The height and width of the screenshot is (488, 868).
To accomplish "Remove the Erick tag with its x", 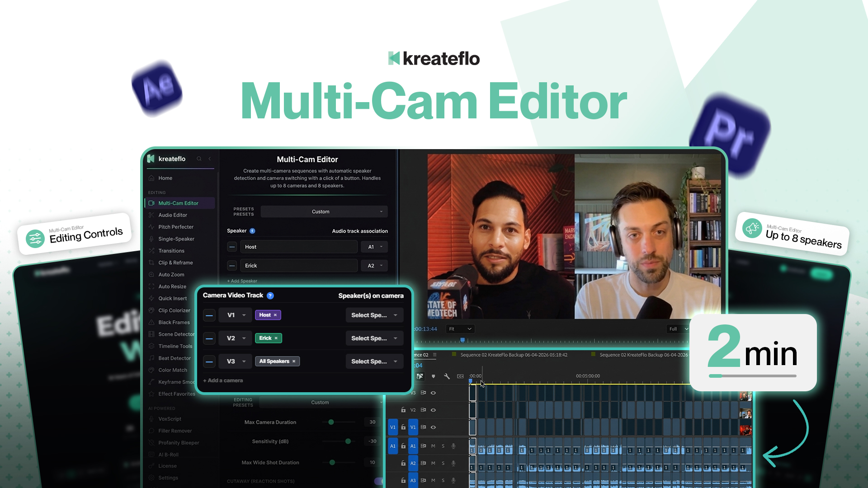I will coord(276,338).
